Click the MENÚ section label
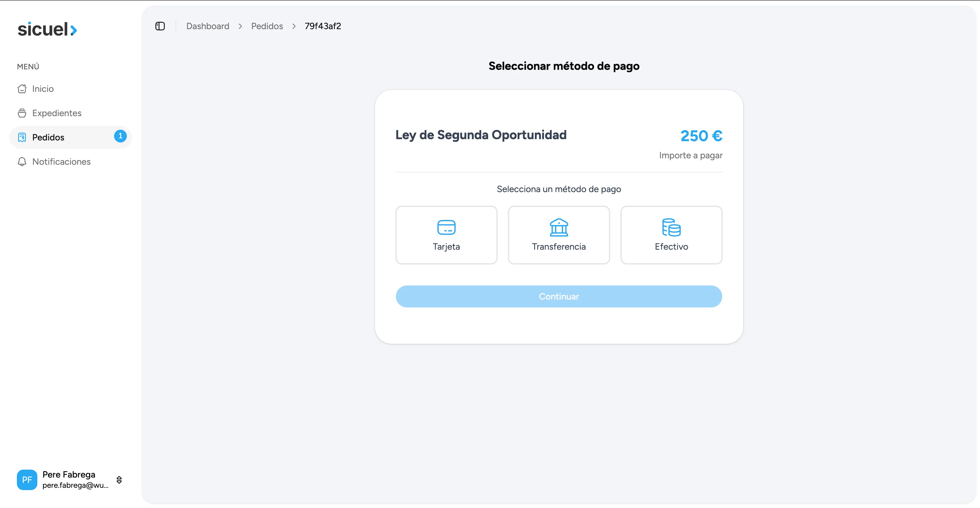 click(x=28, y=67)
